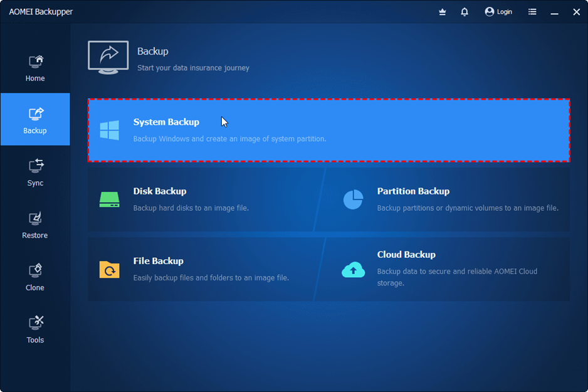
Task: Click the Partition Backup pie chart icon
Action: (x=353, y=199)
